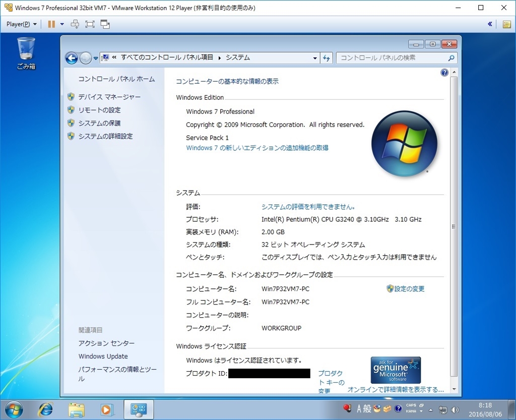516x420 pixels.
Task: Open システムの保護
Action: pyautogui.click(x=99, y=123)
